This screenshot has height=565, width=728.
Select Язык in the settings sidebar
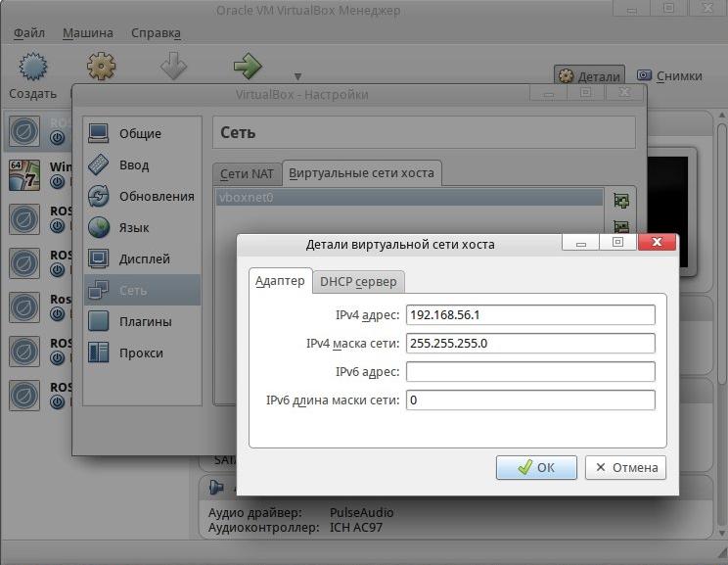coord(142,228)
